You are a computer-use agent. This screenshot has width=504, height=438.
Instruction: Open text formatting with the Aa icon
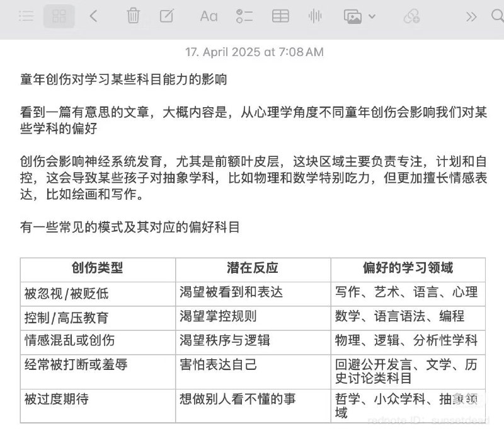pos(208,16)
